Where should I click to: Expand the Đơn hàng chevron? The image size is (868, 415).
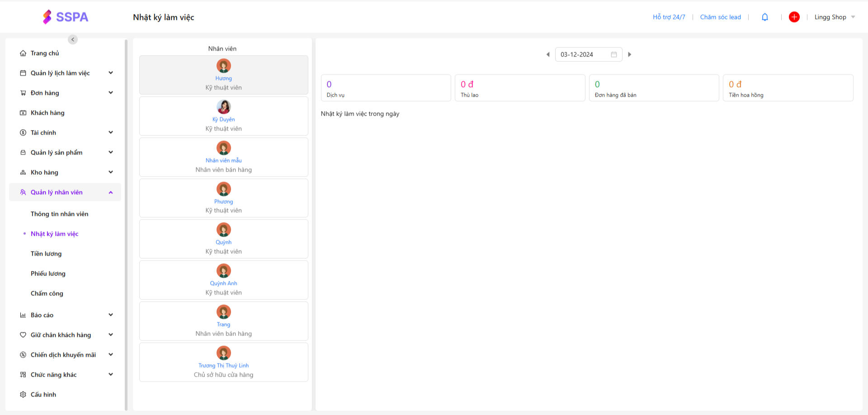click(x=111, y=93)
